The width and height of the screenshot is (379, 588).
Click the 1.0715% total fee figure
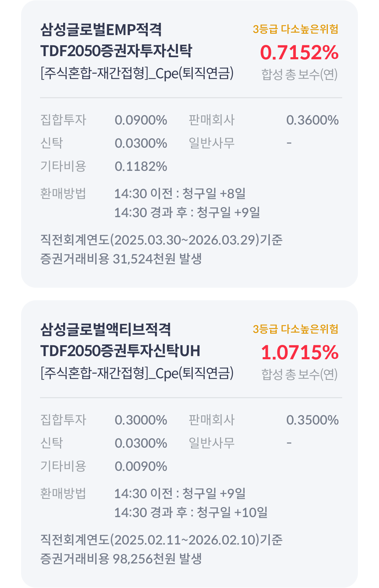click(x=300, y=353)
